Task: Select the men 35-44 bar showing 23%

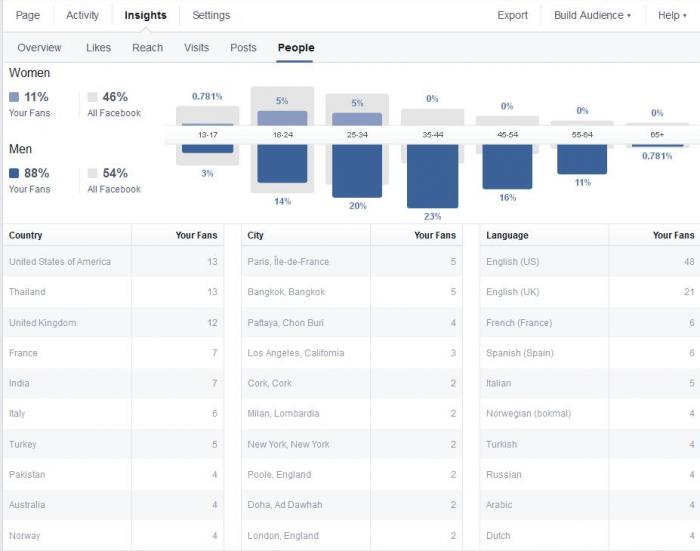Action: point(433,176)
